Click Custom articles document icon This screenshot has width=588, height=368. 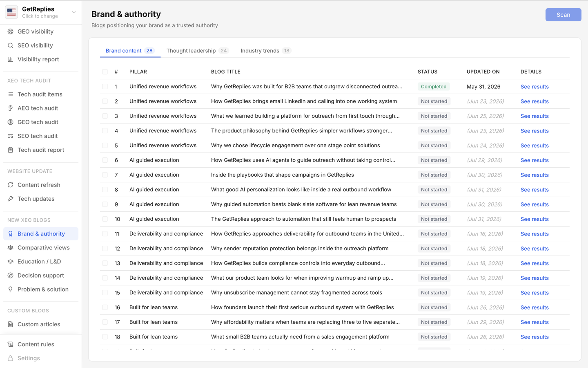[11, 324]
